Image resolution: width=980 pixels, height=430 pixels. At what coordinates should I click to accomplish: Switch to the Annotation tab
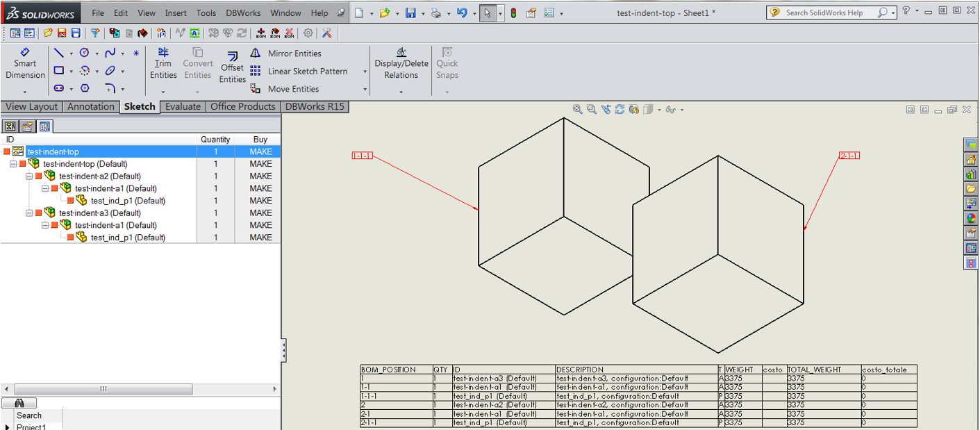point(91,106)
